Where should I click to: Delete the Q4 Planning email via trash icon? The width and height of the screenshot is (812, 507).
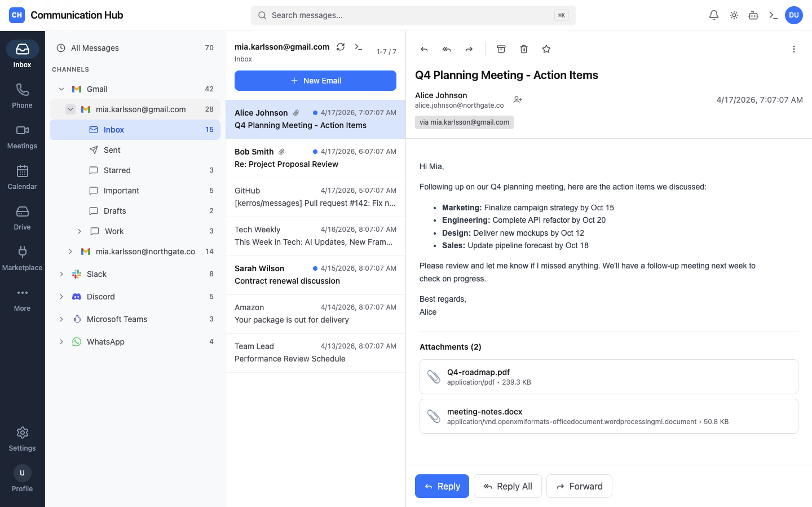pyautogui.click(x=523, y=49)
